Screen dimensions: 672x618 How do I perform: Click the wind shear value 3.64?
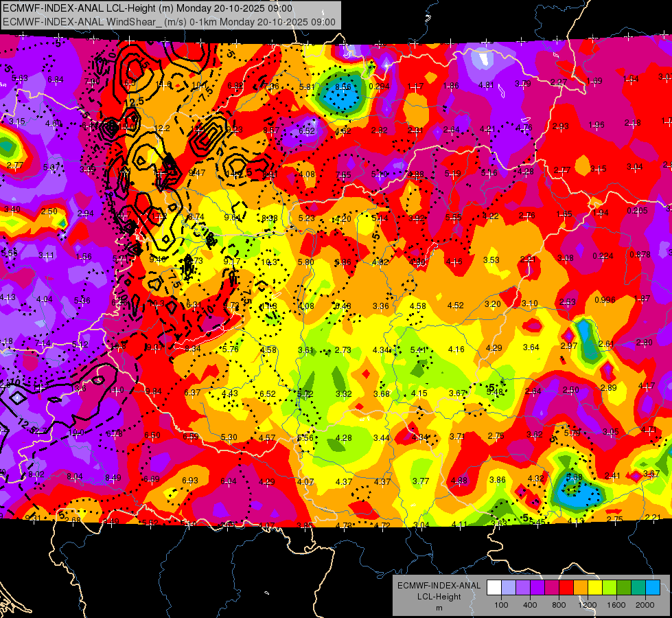click(x=531, y=347)
